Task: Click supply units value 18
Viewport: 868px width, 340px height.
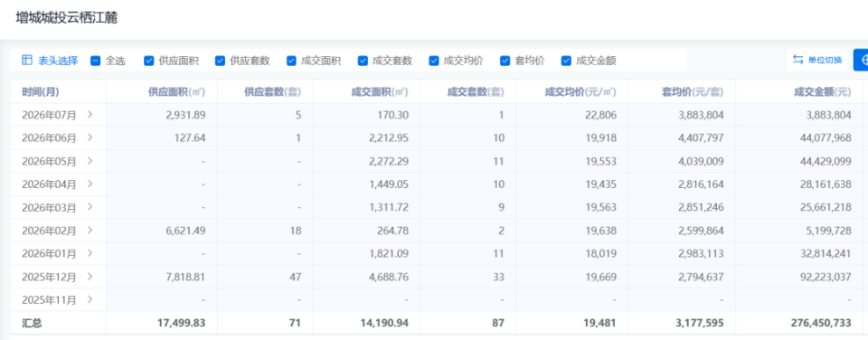Action: 297,231
